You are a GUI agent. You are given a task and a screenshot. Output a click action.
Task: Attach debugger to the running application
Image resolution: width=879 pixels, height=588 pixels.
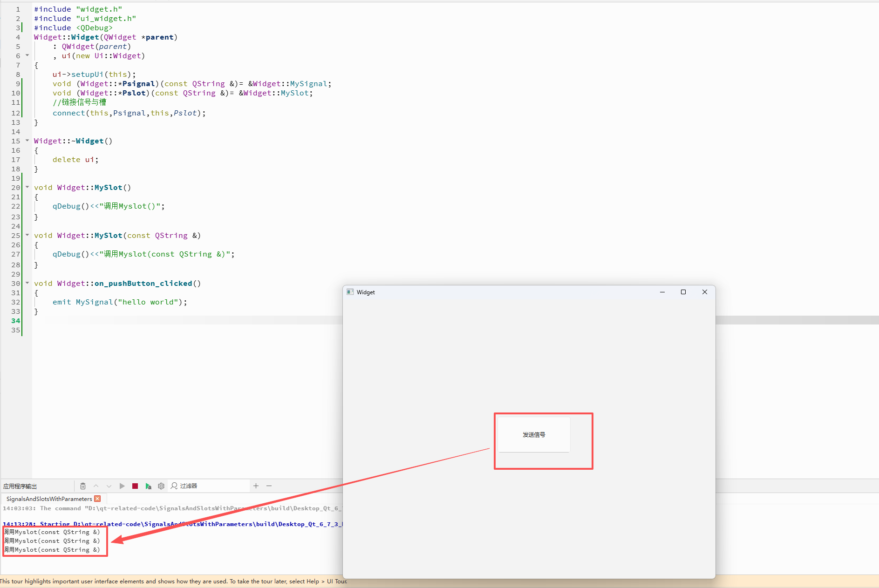(148, 486)
